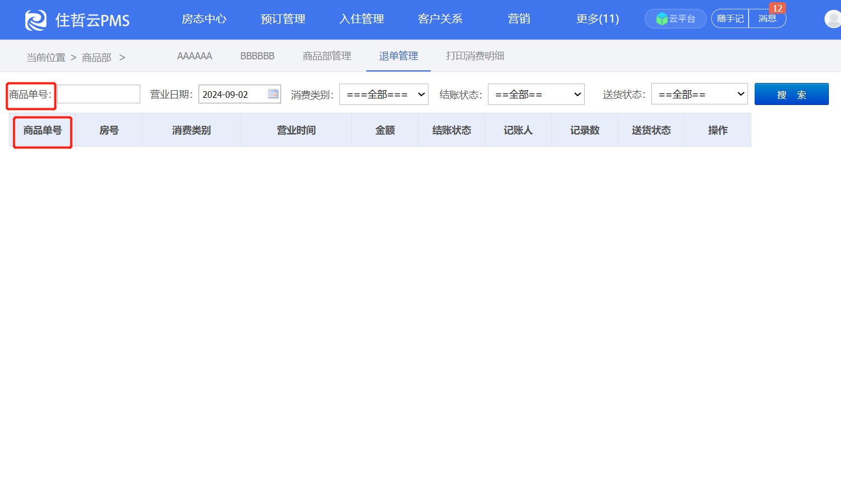Click the 记录数 column header
Viewport: 841px width, 504px height.
click(x=585, y=130)
